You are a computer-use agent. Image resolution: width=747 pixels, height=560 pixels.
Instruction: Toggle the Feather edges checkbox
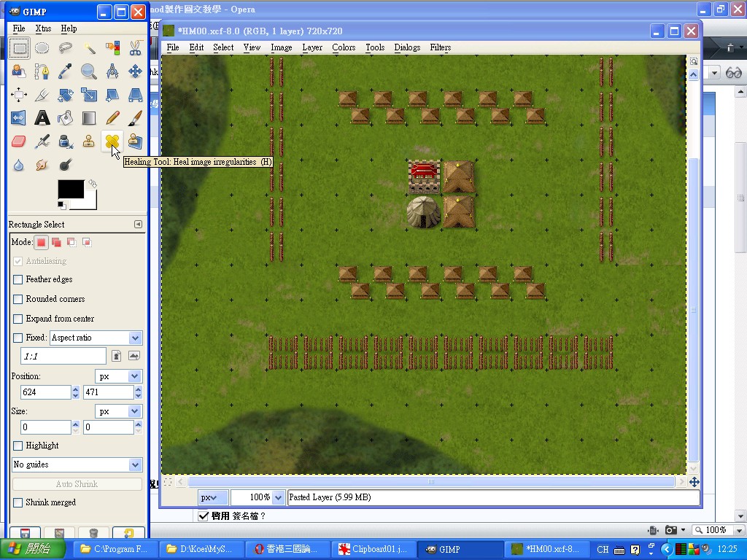(18, 279)
